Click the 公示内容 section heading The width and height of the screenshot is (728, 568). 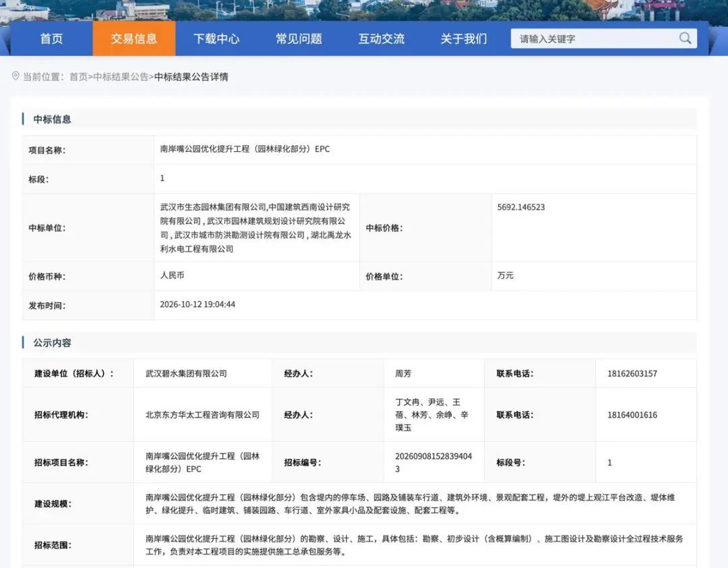52,343
